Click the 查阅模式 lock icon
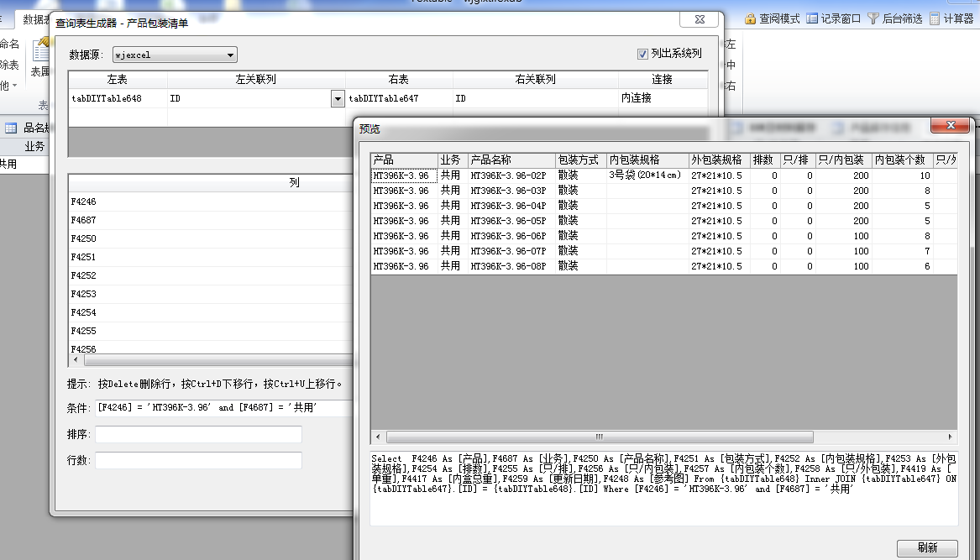Viewport: 980px width, 560px height. coord(751,18)
